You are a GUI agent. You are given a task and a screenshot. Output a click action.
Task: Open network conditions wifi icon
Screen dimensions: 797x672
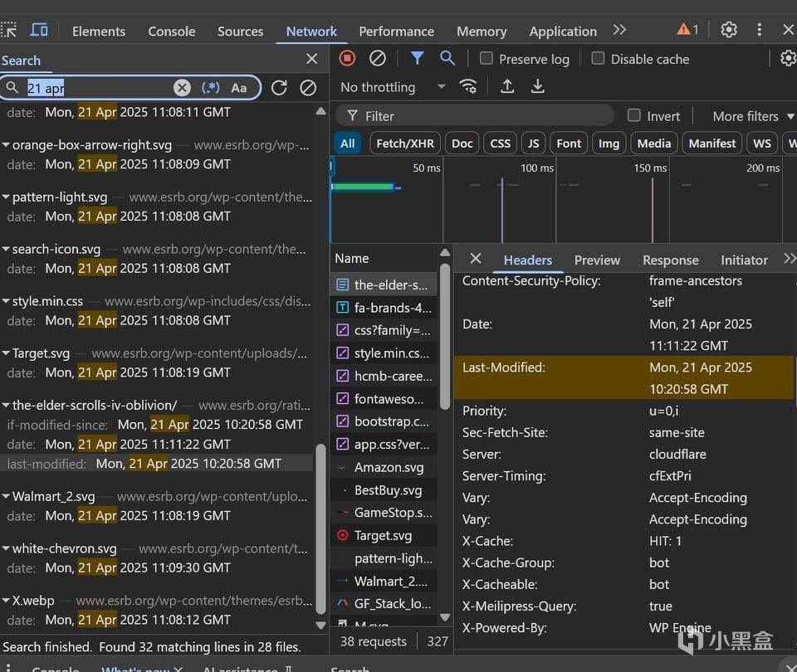point(468,87)
